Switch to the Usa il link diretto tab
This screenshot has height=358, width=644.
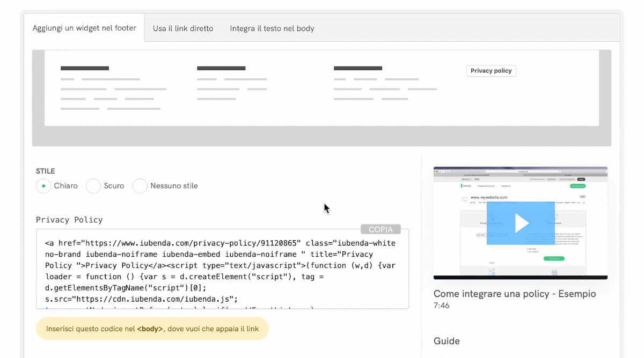[x=183, y=28]
